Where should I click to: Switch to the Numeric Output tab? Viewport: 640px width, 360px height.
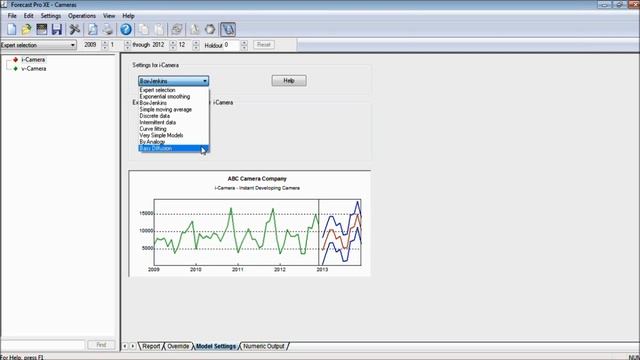click(x=264, y=346)
